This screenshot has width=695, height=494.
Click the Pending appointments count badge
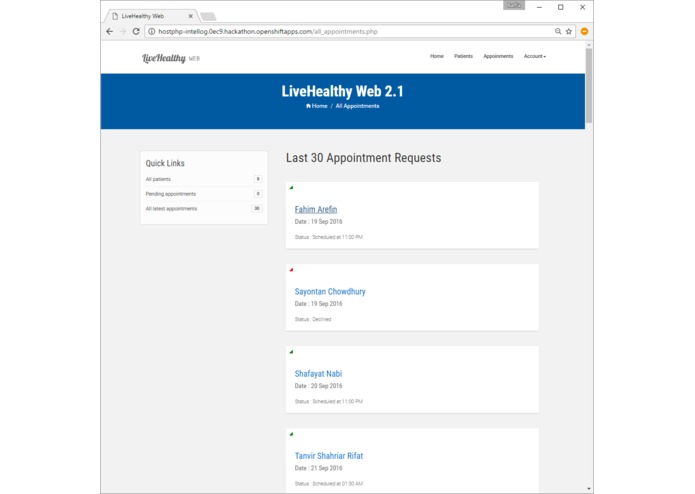258,194
